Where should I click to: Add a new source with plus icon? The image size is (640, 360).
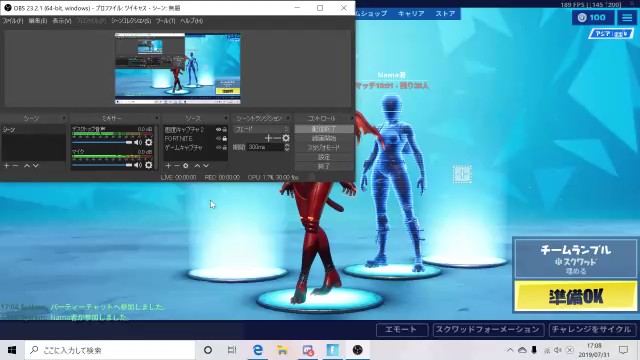(x=168, y=166)
